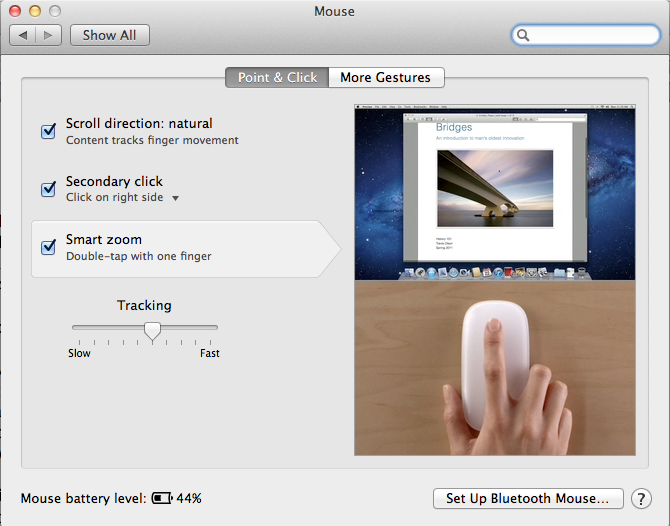Click the green zoom window button
This screenshot has height=526, width=670.
coord(55,11)
